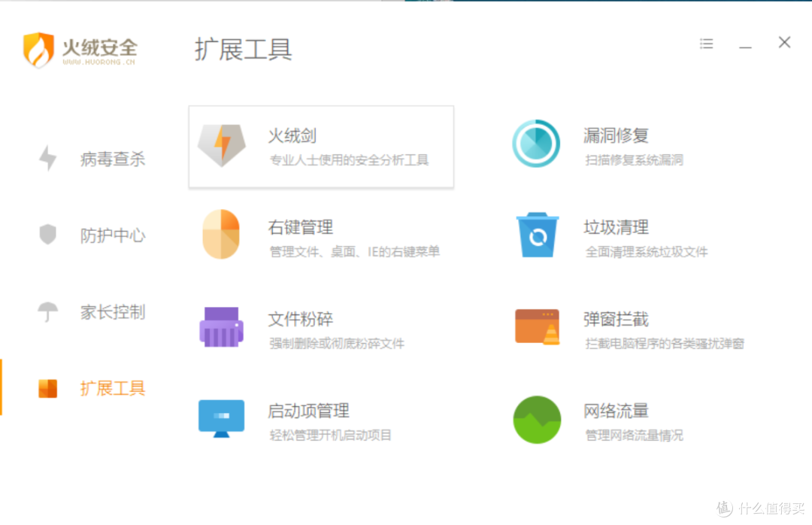
Task: Launch 右键管理 tool title
Action: (300, 227)
